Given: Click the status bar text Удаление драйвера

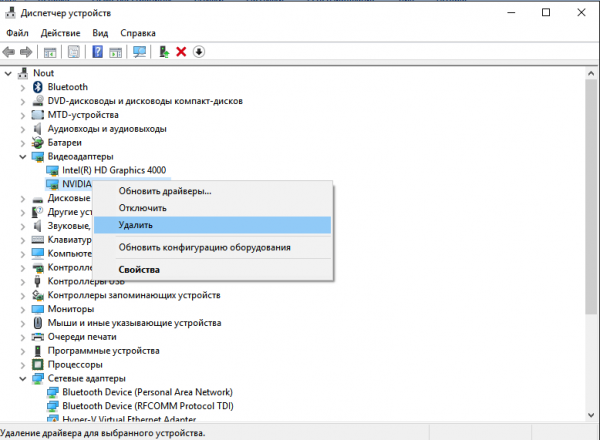Looking at the screenshot, I should pyautogui.click(x=103, y=433).
